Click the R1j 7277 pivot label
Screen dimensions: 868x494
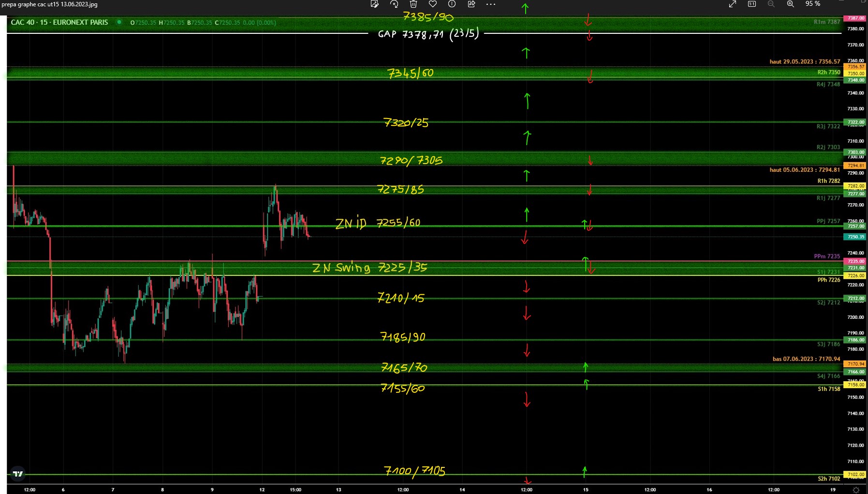[828, 198]
